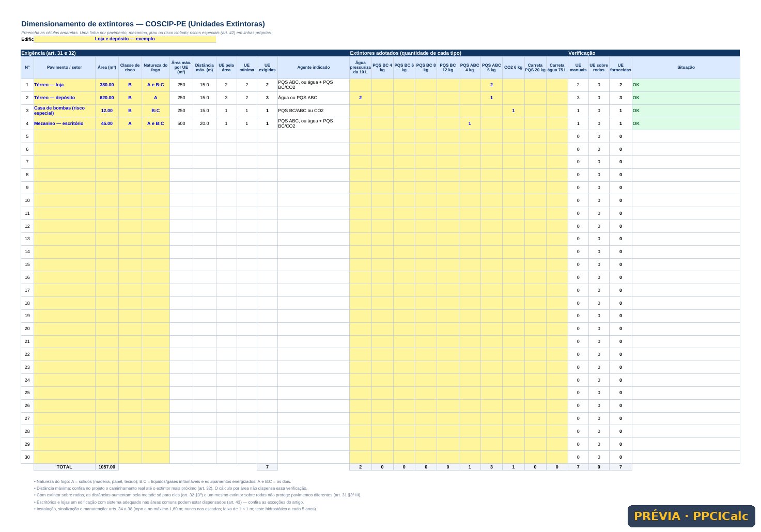
Task: Select the 'Pavimento / setor' column header
Action: [65, 68]
